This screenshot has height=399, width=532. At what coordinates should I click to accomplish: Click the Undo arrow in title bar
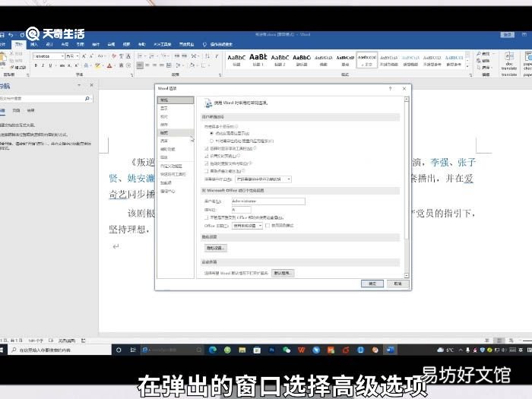[11, 35]
